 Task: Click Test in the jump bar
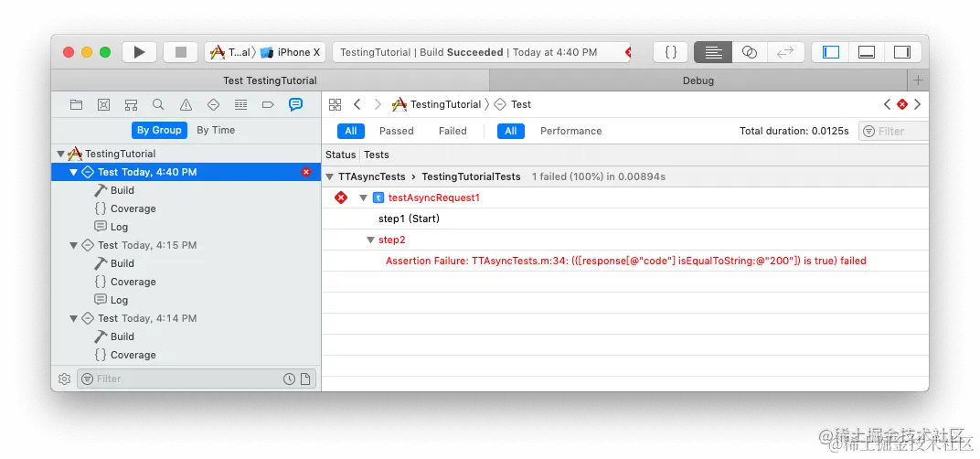513,104
